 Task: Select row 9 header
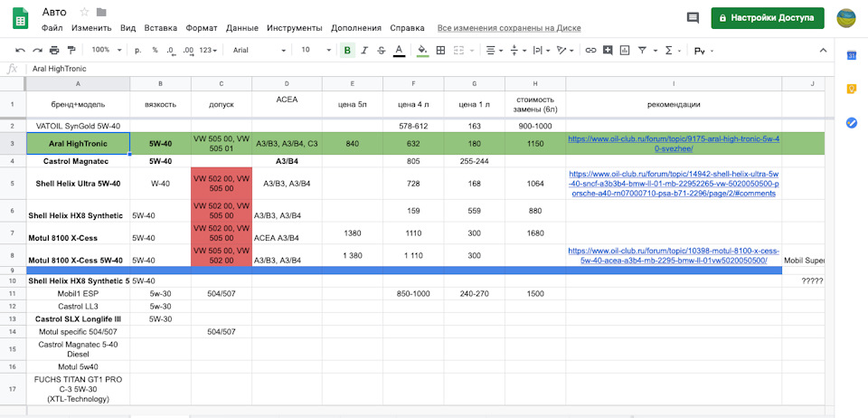[12, 271]
